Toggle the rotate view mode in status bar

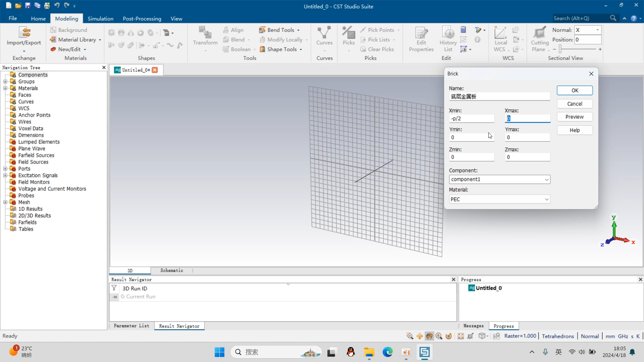point(429,336)
